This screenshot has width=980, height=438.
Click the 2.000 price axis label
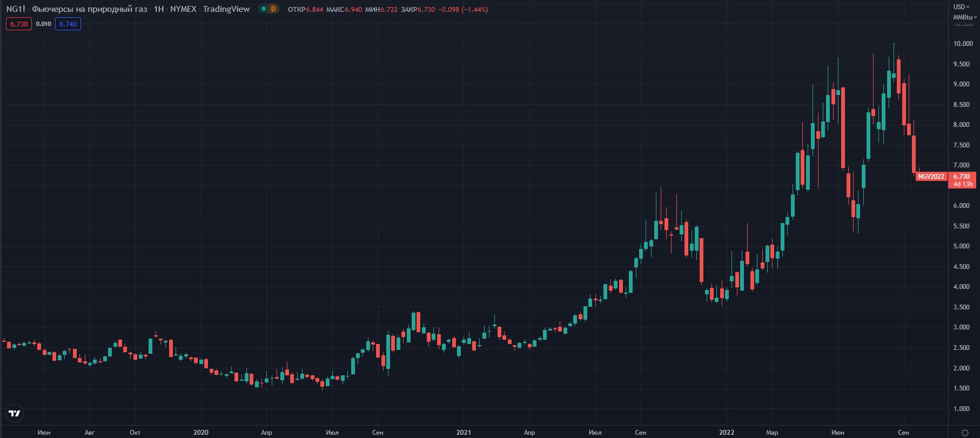(962, 368)
